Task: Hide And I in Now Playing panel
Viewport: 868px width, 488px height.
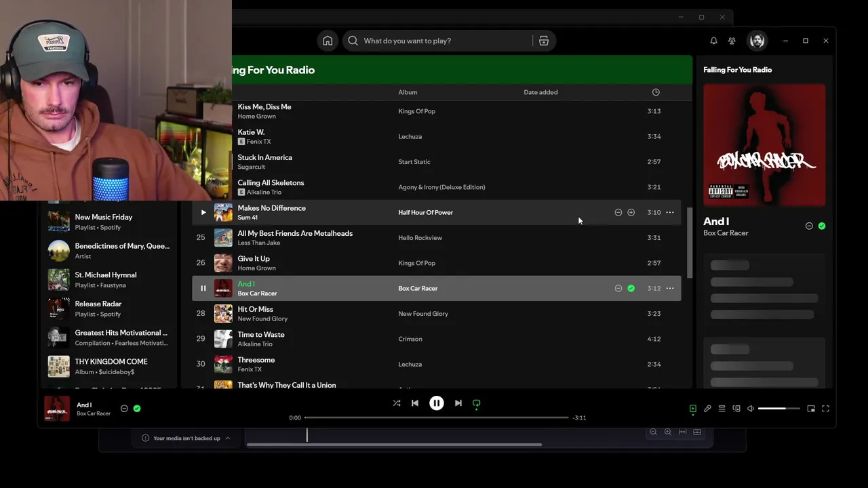Action: tap(809, 226)
